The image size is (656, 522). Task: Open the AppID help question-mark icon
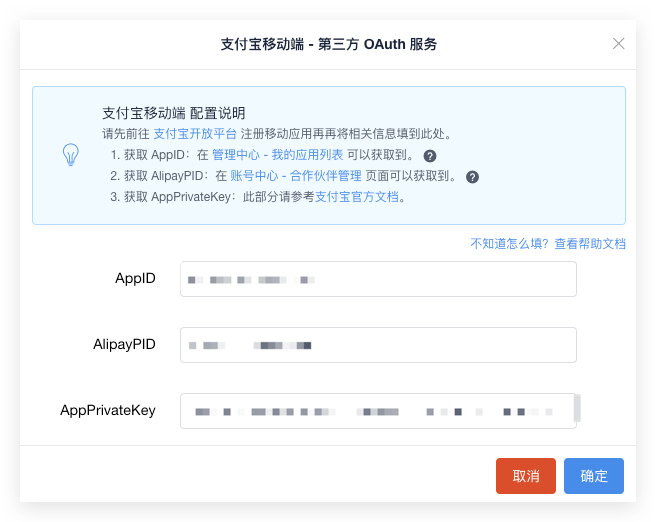430,156
